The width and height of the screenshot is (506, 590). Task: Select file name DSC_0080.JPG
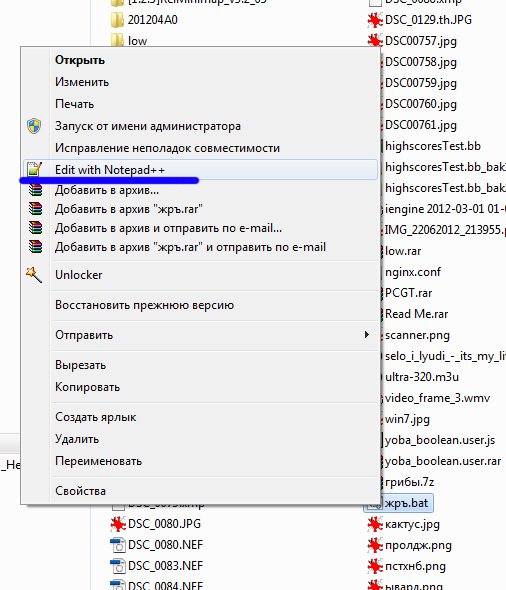point(164,524)
